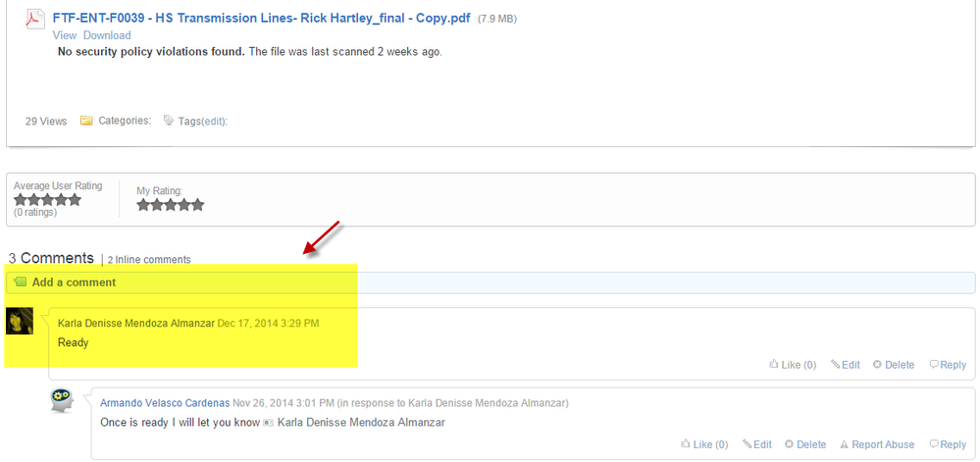
Task: Like Armando's reply comment
Action: coord(704,444)
